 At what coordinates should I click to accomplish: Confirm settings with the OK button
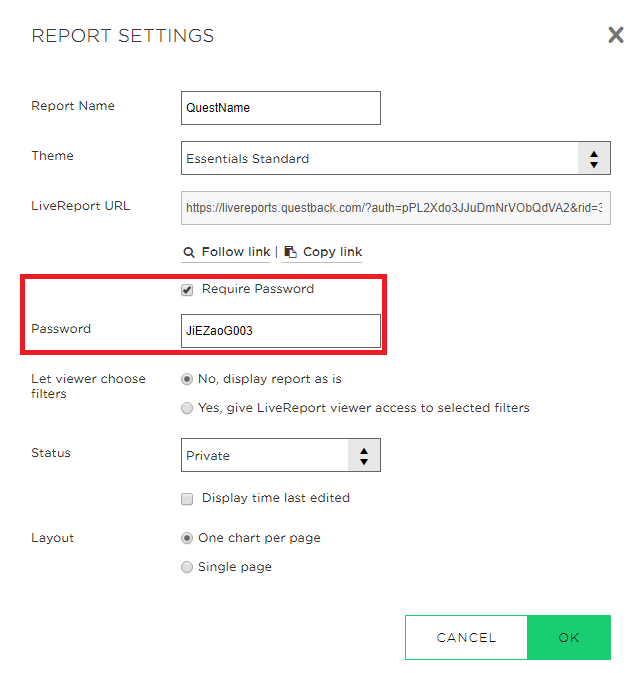[569, 637]
